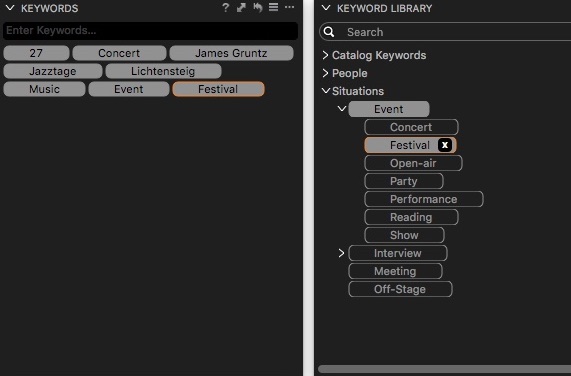Add the Open-air keyword from the library
This screenshot has width=571, height=376.
point(413,163)
